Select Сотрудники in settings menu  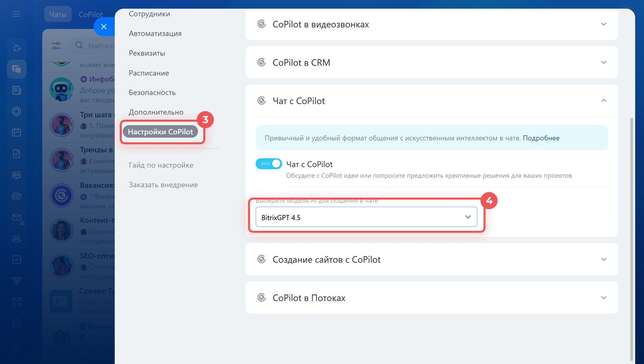pyautogui.click(x=149, y=14)
